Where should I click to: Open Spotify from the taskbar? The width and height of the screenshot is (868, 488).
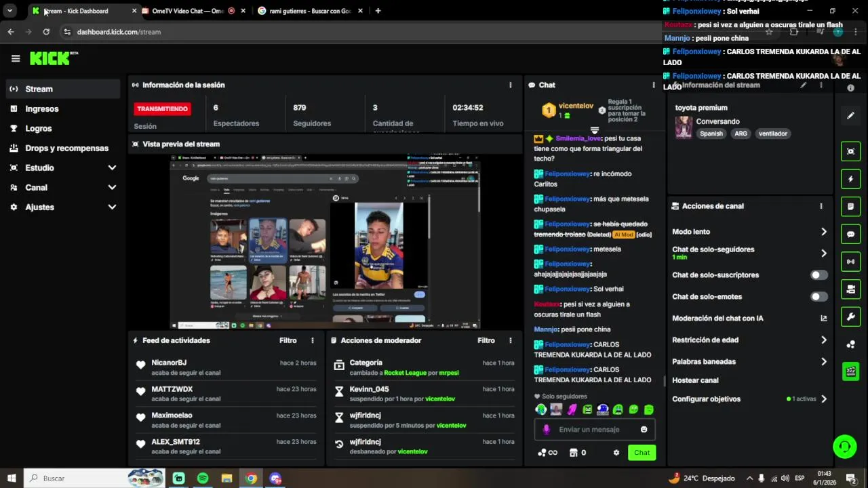tap(203, 479)
